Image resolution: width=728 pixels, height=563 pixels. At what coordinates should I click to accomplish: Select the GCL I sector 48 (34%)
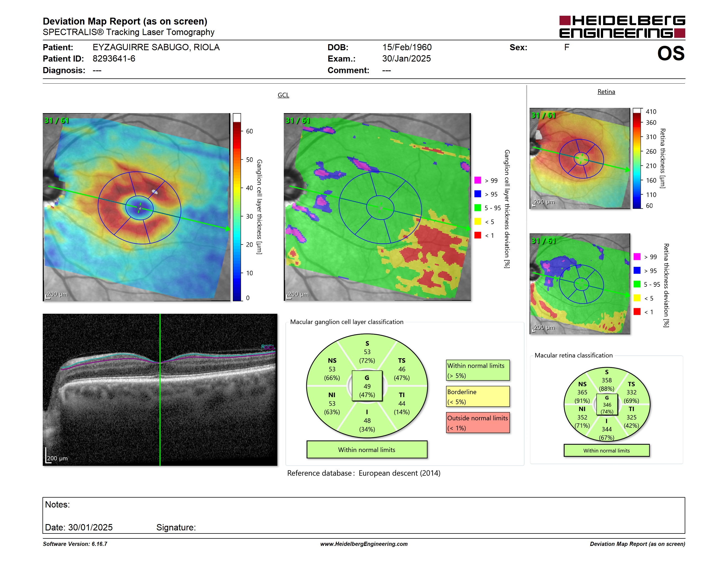tap(367, 421)
